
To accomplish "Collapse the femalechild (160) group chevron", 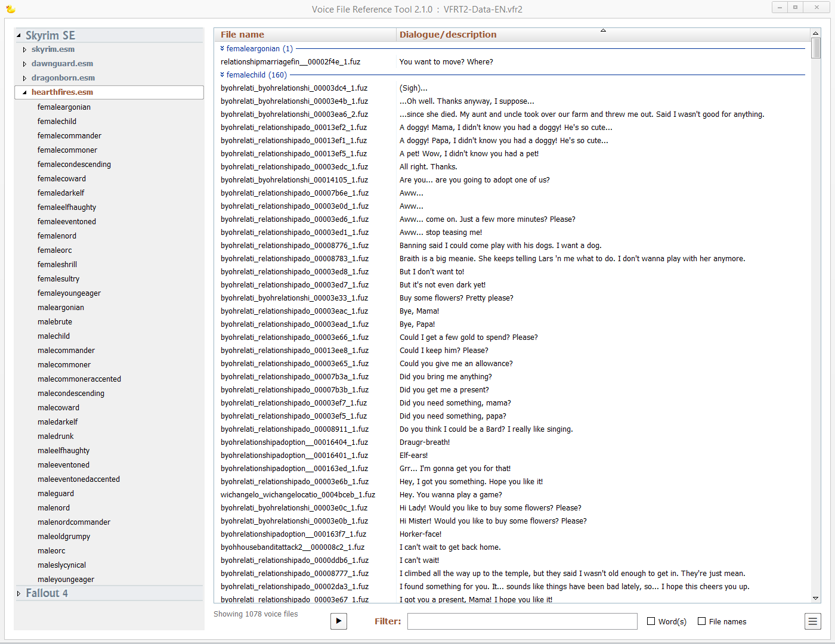I will (222, 75).
